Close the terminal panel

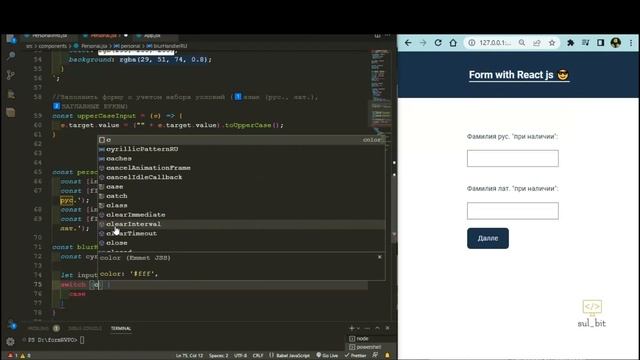click(387, 328)
